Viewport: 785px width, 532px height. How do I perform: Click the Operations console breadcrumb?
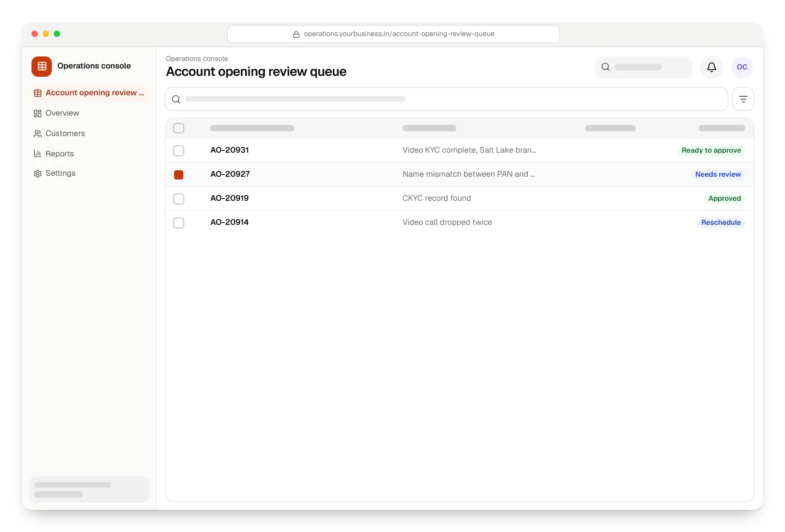click(197, 59)
